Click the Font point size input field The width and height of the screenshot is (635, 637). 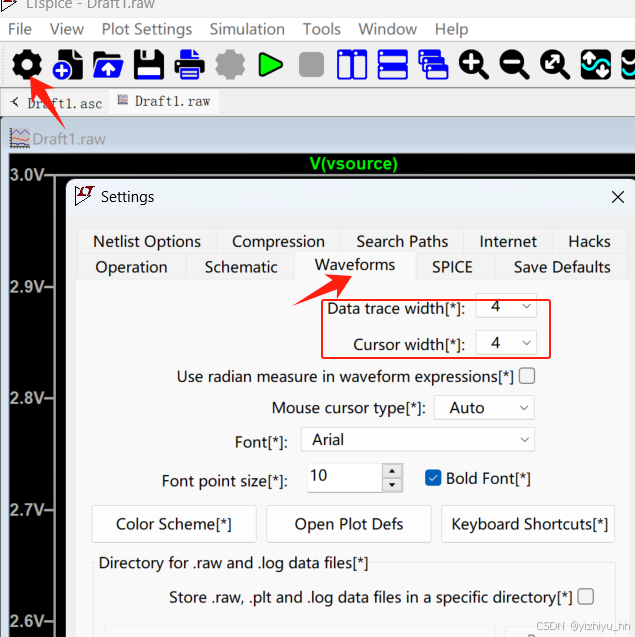click(x=345, y=478)
